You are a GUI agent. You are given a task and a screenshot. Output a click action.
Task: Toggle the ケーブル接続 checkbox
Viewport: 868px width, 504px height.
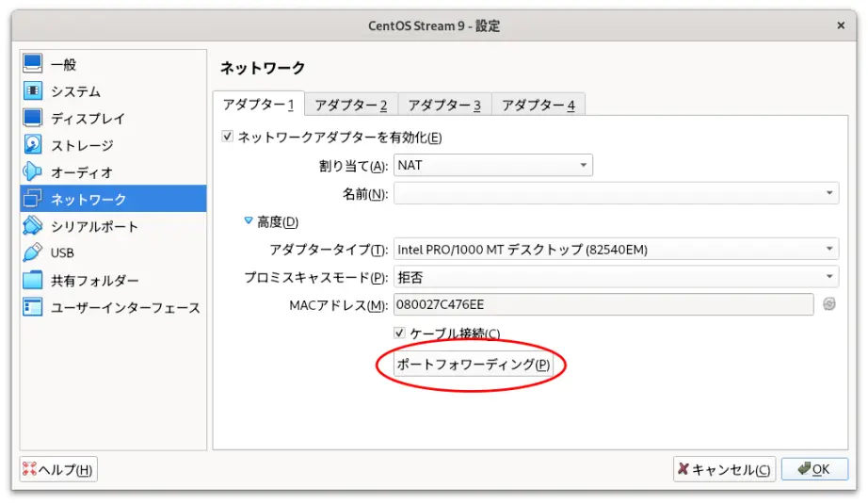coord(399,333)
